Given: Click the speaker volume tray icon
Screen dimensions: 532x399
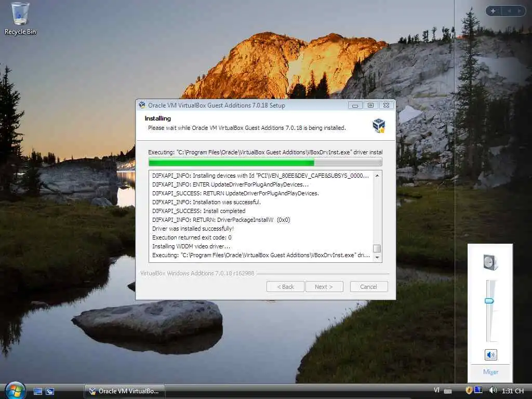Looking at the screenshot, I should (493, 390).
